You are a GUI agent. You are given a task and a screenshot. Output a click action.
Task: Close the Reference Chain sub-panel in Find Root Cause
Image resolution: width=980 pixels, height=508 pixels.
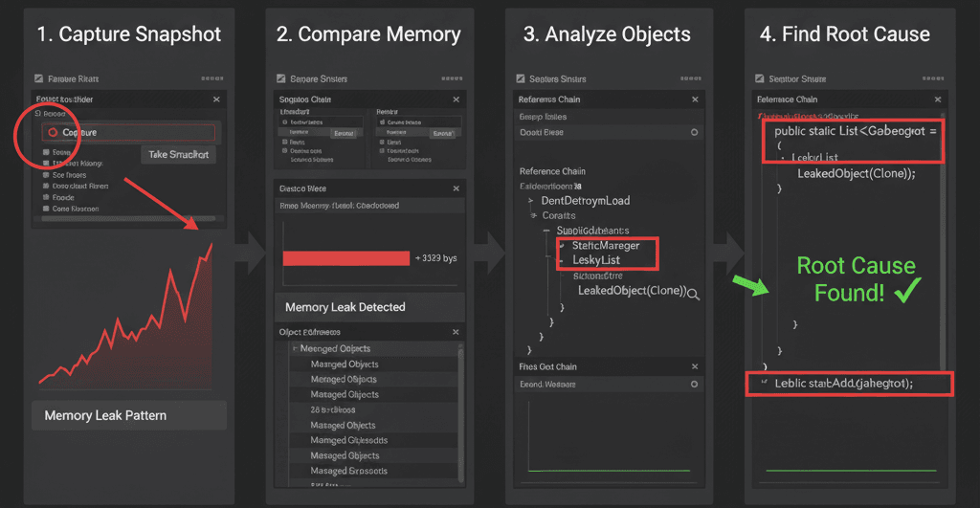(938, 99)
